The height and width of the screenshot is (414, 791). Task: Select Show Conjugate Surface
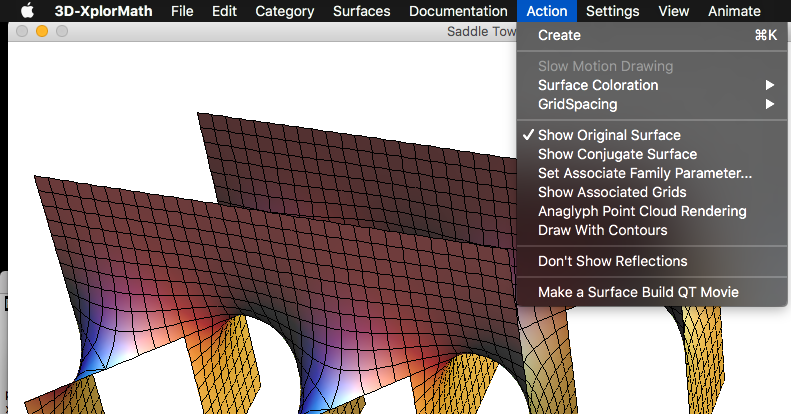652,154
